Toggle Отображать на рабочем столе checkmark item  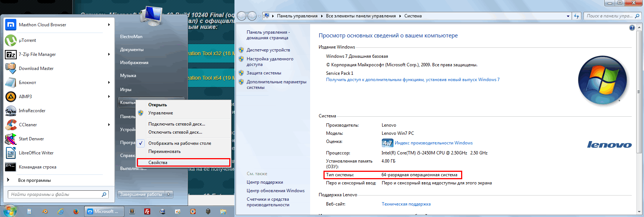click(184, 143)
